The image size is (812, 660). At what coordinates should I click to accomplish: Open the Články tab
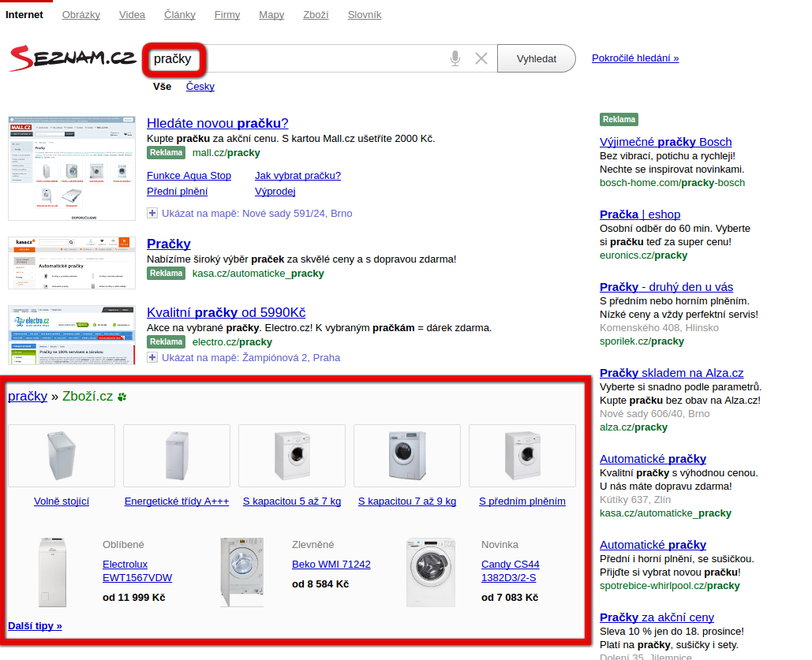point(180,15)
